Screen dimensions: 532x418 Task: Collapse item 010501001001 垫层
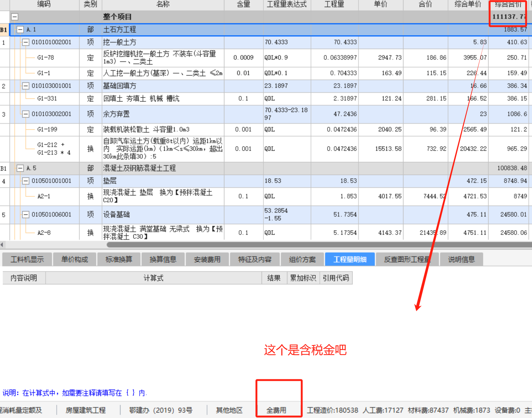tap(25, 181)
